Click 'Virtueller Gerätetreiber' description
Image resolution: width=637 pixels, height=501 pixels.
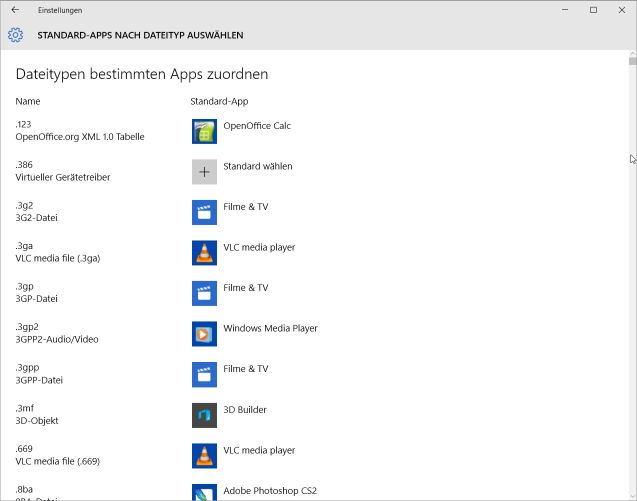63,177
